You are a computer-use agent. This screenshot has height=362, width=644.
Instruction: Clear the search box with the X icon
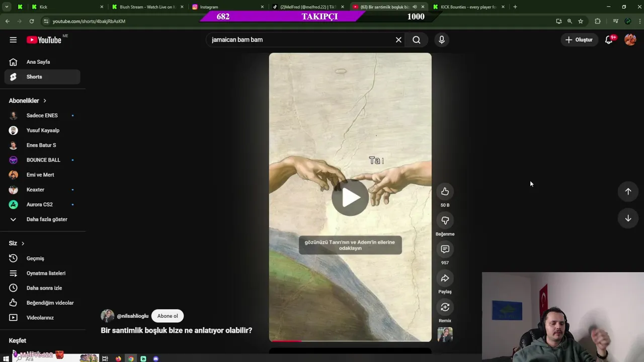398,40
